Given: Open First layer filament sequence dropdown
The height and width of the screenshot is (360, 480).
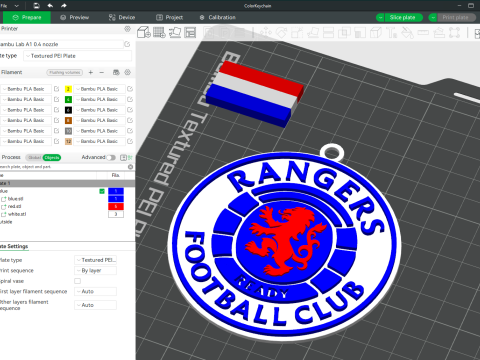Looking at the screenshot, I should coord(95,291).
